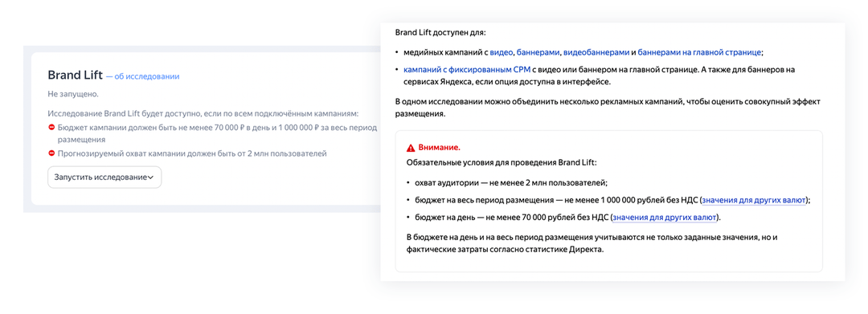
Task: Open currency values link in total-period budget line
Action: [753, 200]
